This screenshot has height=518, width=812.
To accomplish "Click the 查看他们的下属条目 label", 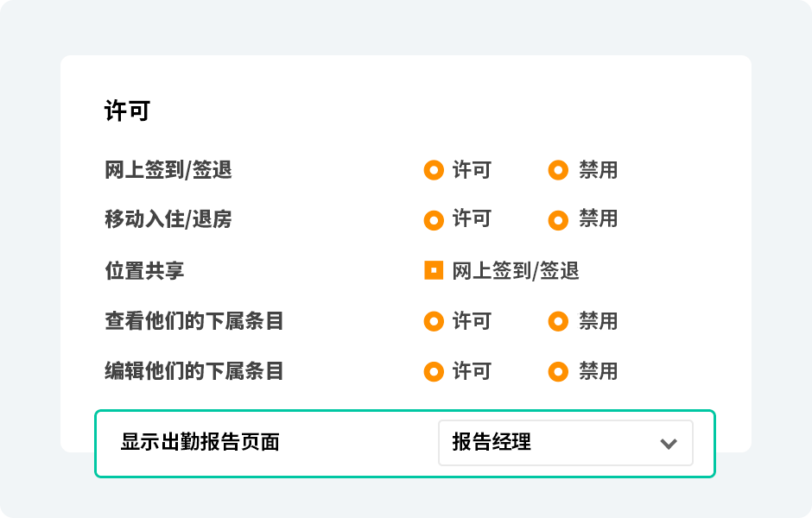I will coord(194,322).
